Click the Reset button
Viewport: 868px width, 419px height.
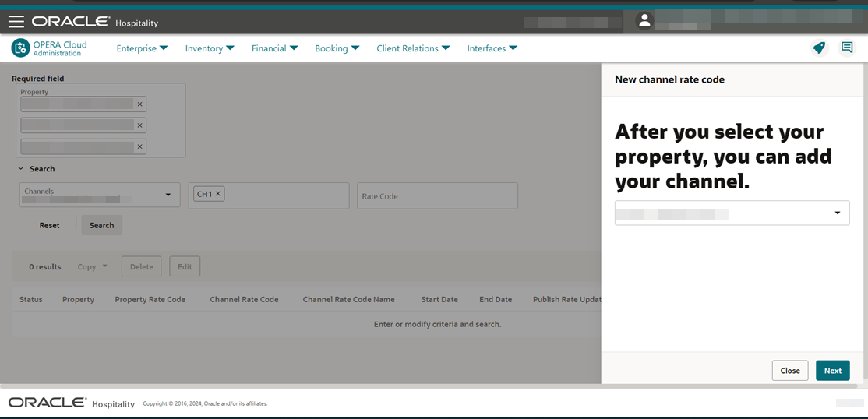point(49,225)
